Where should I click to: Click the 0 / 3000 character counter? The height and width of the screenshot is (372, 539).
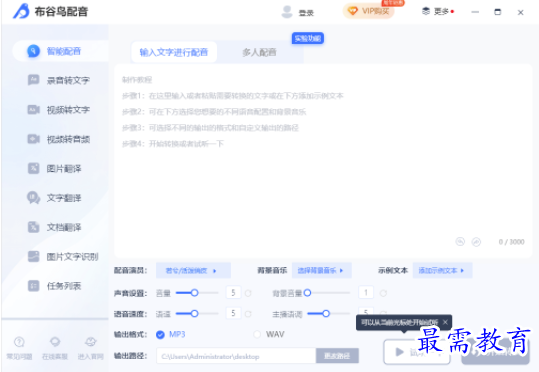pos(512,242)
